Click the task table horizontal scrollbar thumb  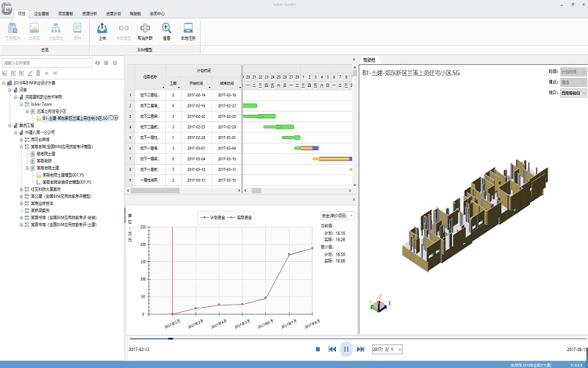tap(155, 191)
